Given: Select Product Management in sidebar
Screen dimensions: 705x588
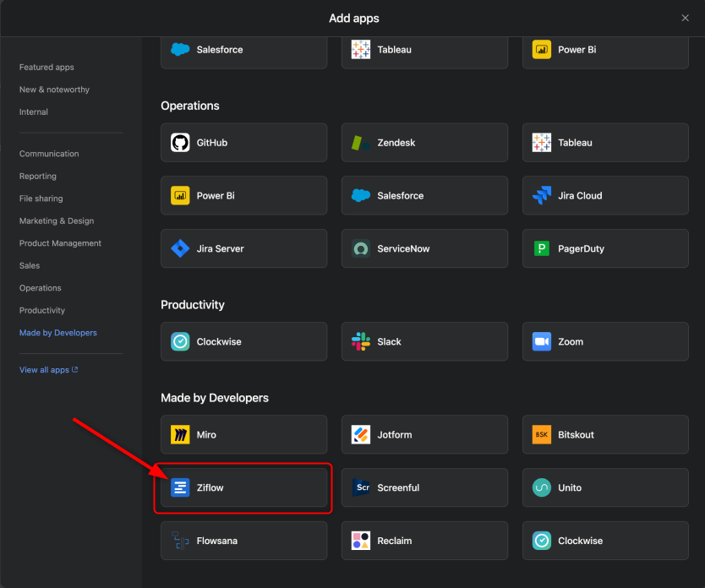Looking at the screenshot, I should pos(60,243).
